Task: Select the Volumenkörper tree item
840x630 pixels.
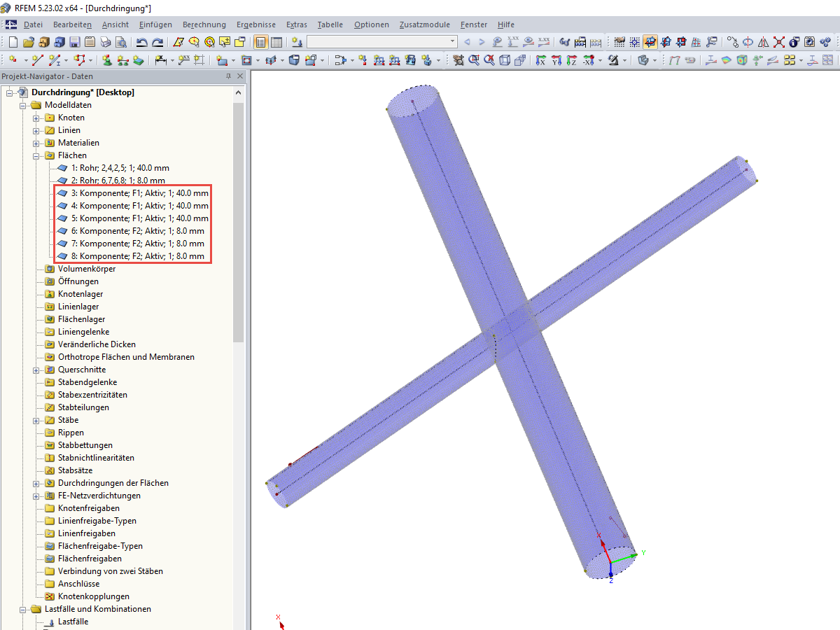Action: [x=87, y=269]
